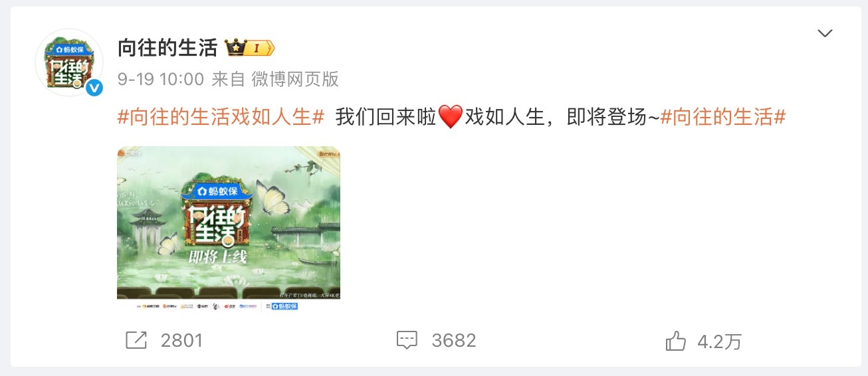
Task: Open the attached poster image thumbnail
Action: (229, 229)
